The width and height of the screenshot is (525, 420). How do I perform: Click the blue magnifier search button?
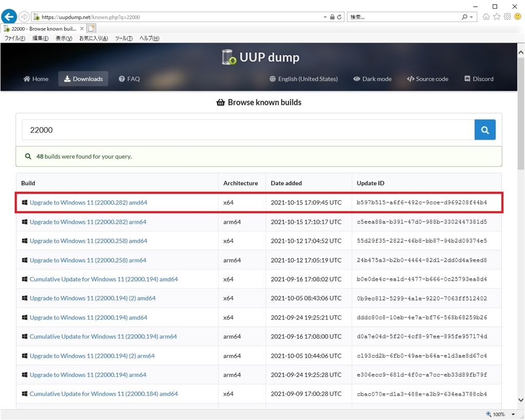point(485,130)
